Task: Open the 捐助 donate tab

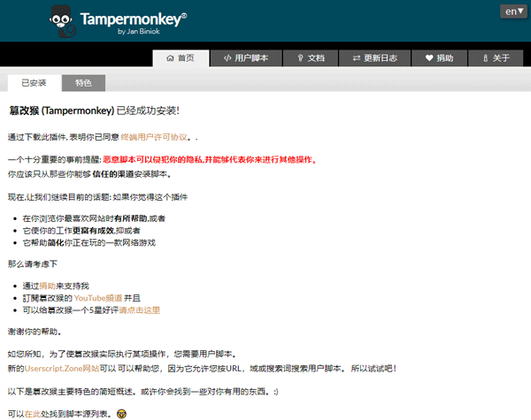Action: click(x=439, y=58)
